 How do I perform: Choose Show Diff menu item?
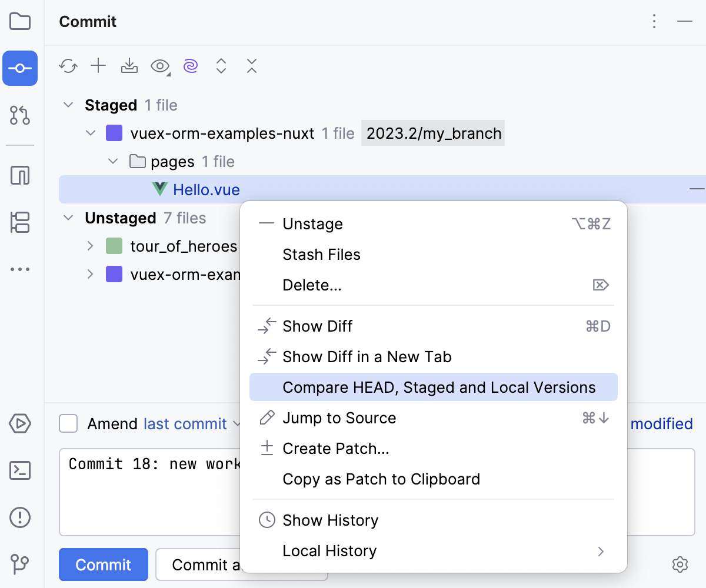click(434, 326)
